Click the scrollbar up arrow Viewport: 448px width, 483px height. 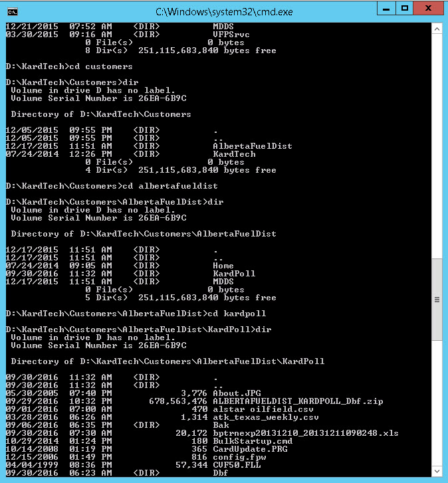tap(437, 29)
